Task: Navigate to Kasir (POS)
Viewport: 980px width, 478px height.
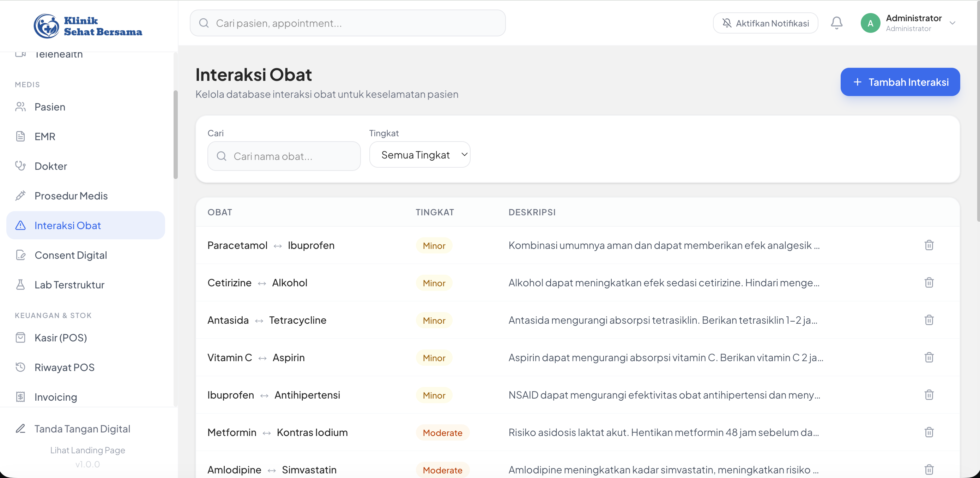Action: pos(60,337)
